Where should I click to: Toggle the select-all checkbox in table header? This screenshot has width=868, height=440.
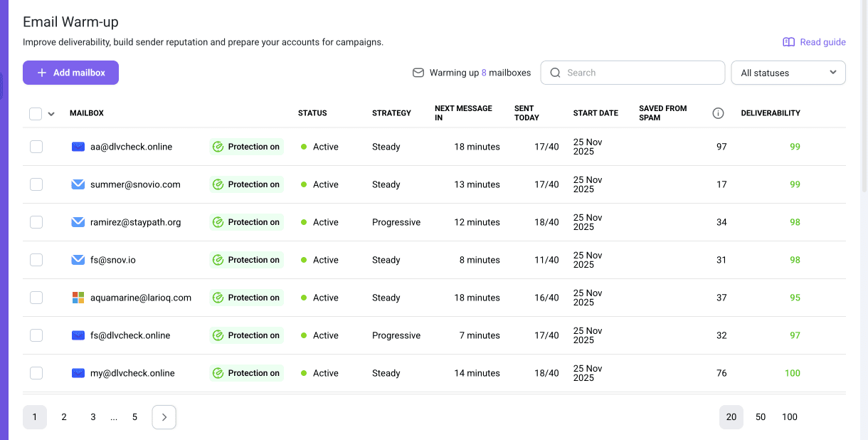[36, 114]
